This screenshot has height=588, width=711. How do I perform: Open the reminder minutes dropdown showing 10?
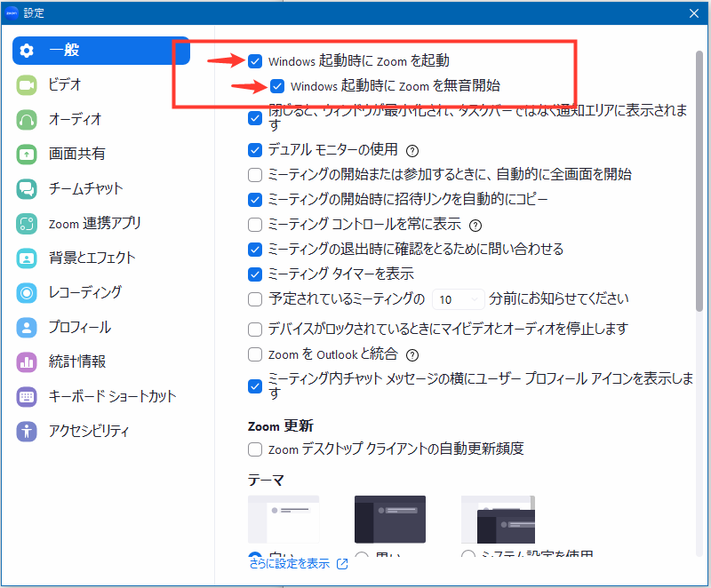[459, 299]
